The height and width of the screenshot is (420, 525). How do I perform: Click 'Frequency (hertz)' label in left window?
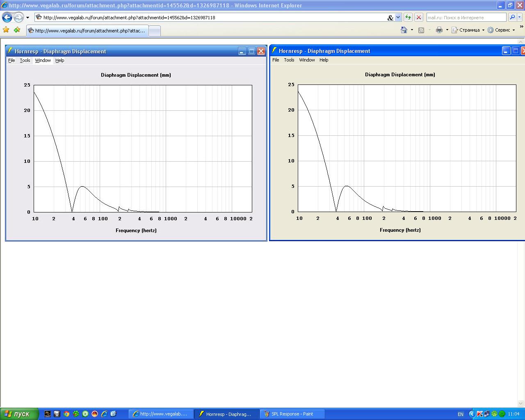click(136, 231)
